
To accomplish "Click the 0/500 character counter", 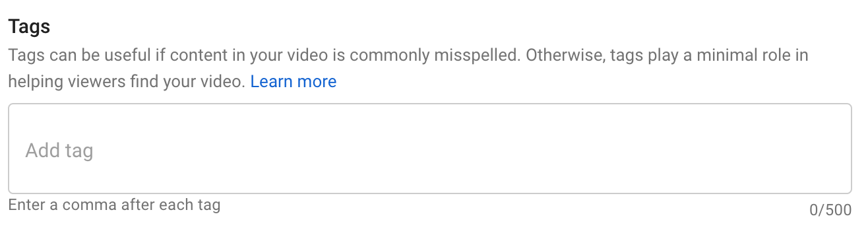I will (x=830, y=211).
